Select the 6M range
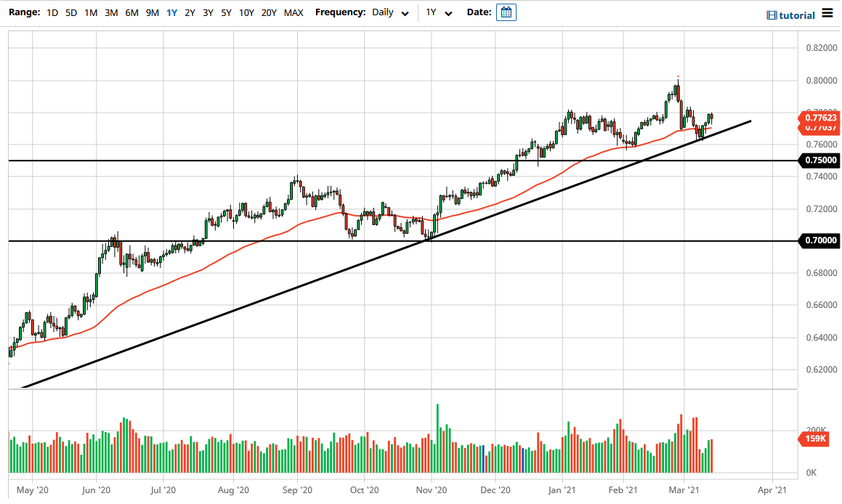 point(130,12)
